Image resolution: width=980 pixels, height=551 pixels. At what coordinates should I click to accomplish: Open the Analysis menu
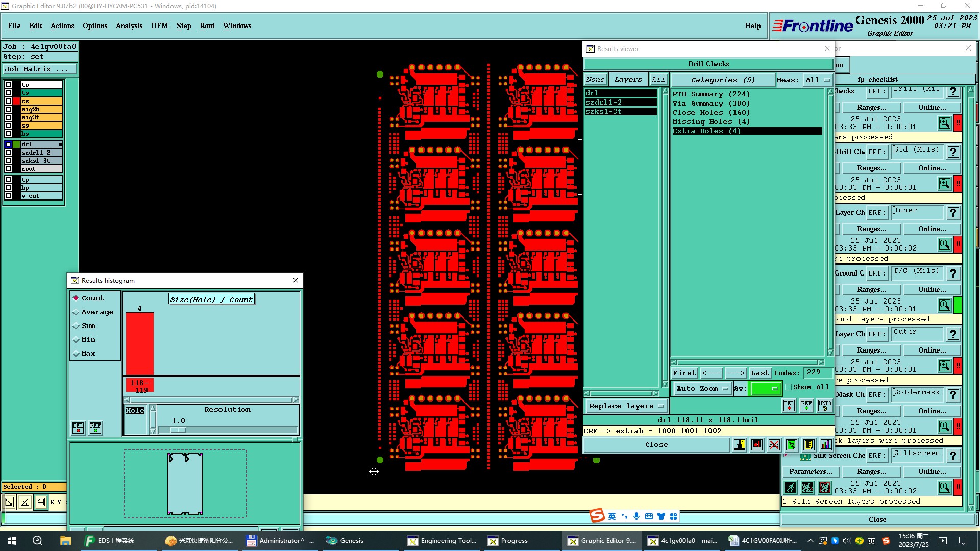129,26
